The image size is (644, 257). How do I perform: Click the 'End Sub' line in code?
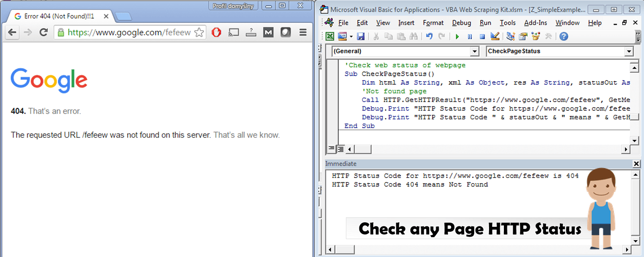point(359,126)
